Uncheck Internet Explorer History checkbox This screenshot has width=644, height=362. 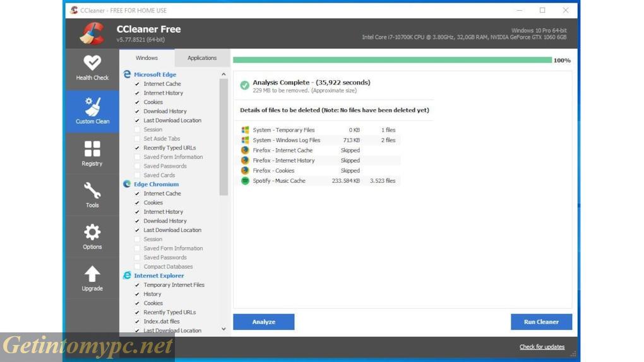pos(137,294)
